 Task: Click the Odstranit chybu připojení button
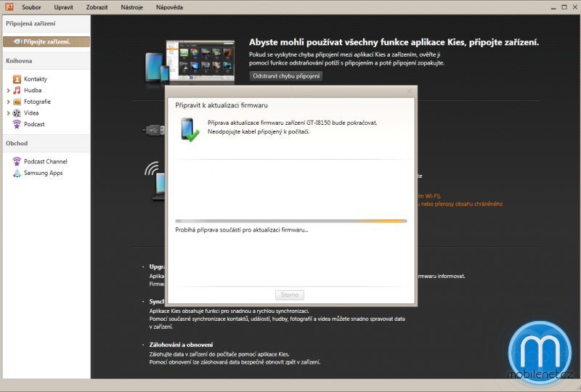285,75
